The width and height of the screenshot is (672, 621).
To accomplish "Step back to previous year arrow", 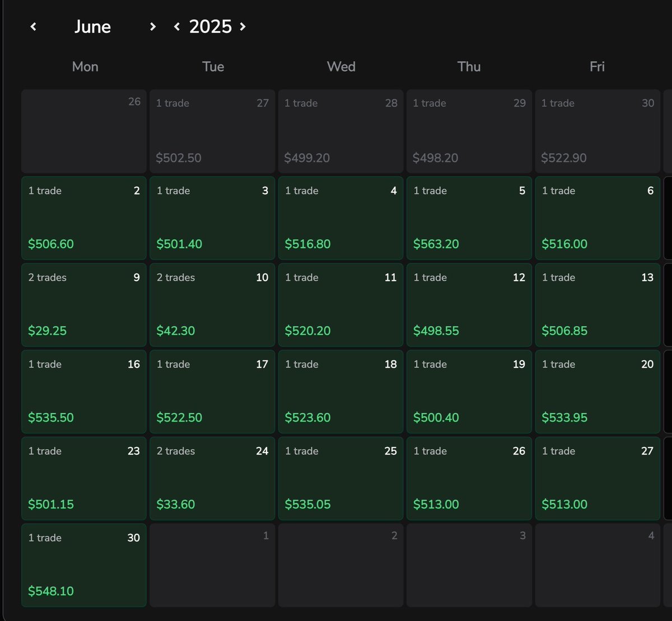I will pyautogui.click(x=177, y=26).
